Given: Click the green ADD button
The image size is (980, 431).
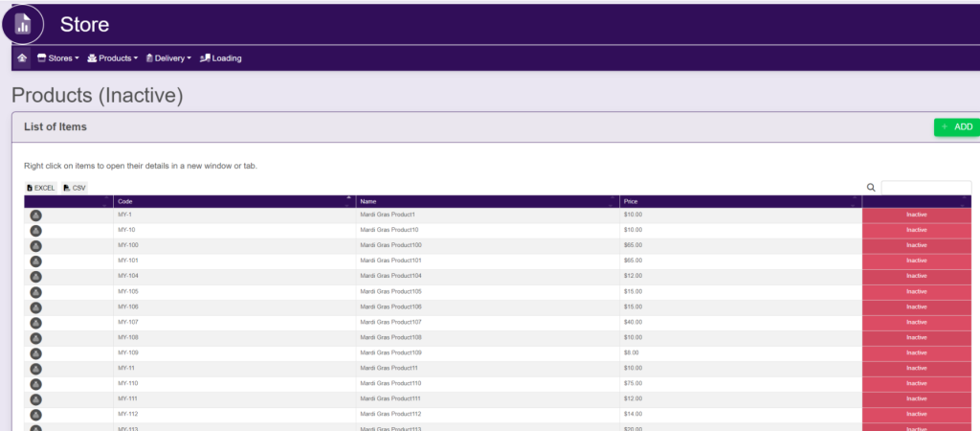Looking at the screenshot, I should click(956, 126).
